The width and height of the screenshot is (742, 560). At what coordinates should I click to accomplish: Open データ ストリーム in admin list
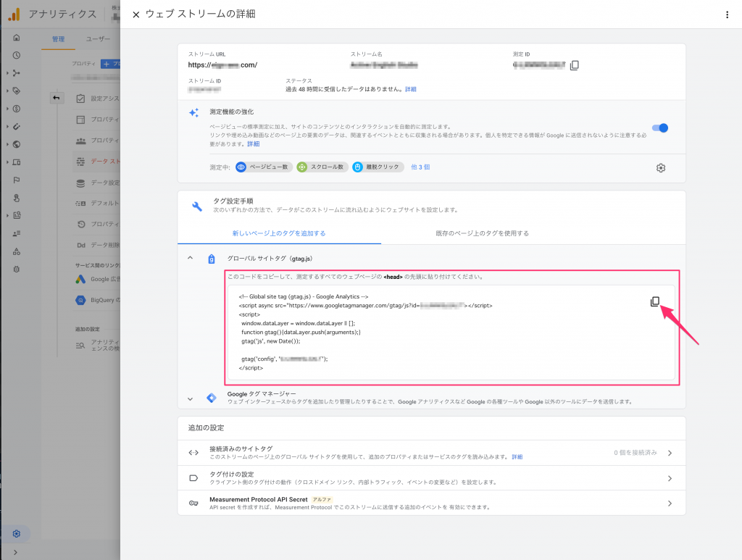click(98, 162)
